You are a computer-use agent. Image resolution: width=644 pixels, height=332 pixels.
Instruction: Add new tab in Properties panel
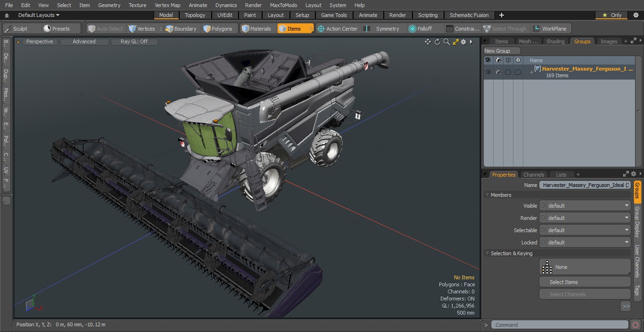pos(578,175)
